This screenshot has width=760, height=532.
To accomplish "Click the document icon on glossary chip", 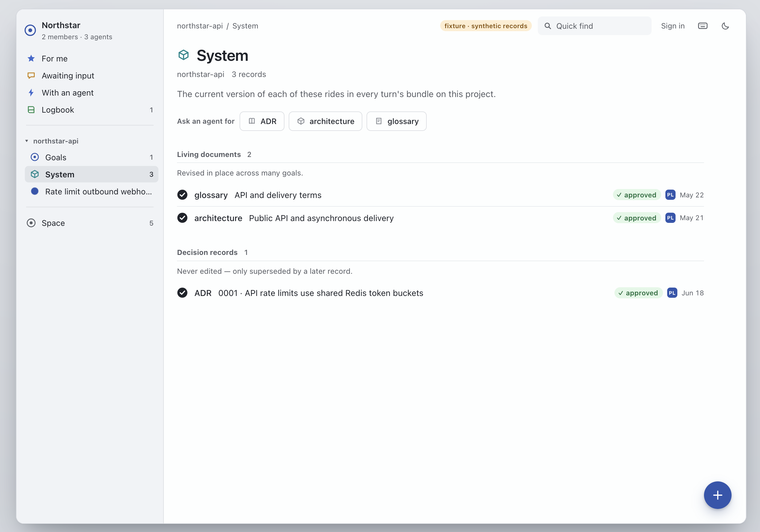I will coord(379,121).
